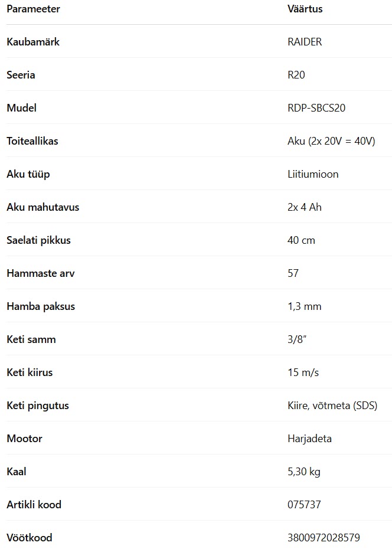Click the Aku mahutavus label
Viewport: 392px width, 549px height.
pos(43,207)
